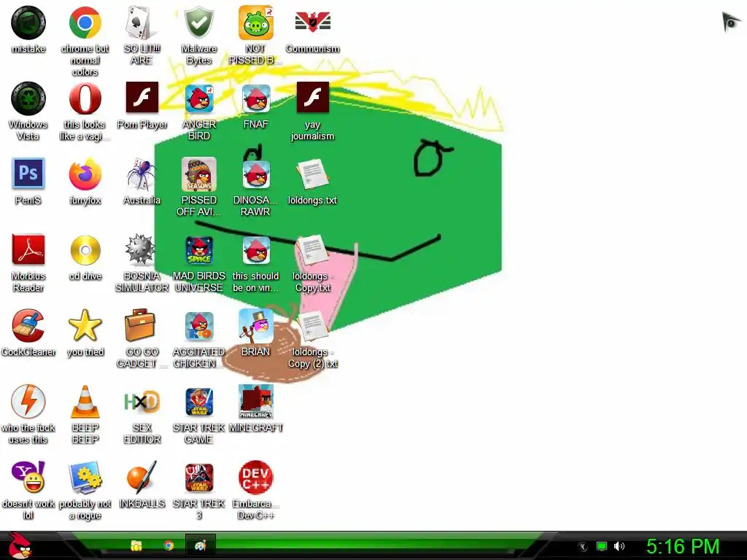Select the 'SO LIT!!! AIRE' solitaire icon
747x560 pixels.
[142, 23]
